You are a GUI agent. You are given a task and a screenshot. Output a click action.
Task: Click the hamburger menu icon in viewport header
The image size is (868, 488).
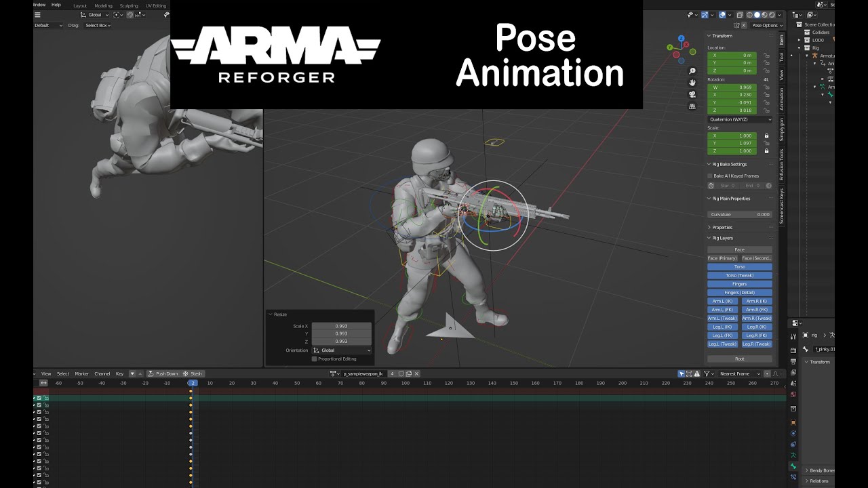click(x=37, y=14)
